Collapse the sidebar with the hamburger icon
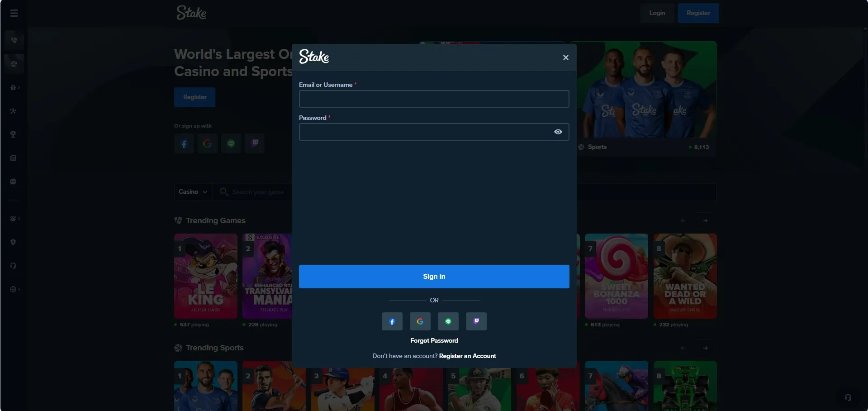 [x=14, y=13]
